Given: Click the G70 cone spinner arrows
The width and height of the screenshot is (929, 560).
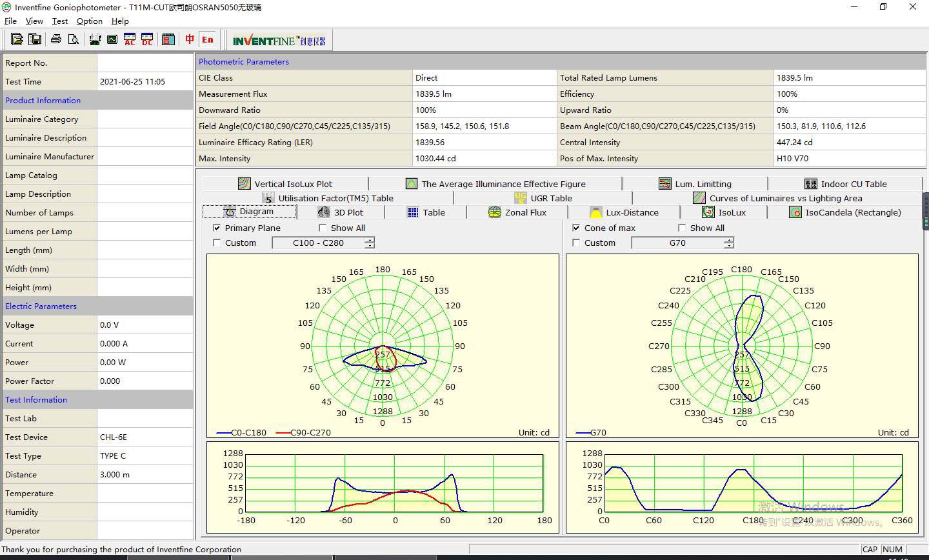Looking at the screenshot, I should click(728, 243).
